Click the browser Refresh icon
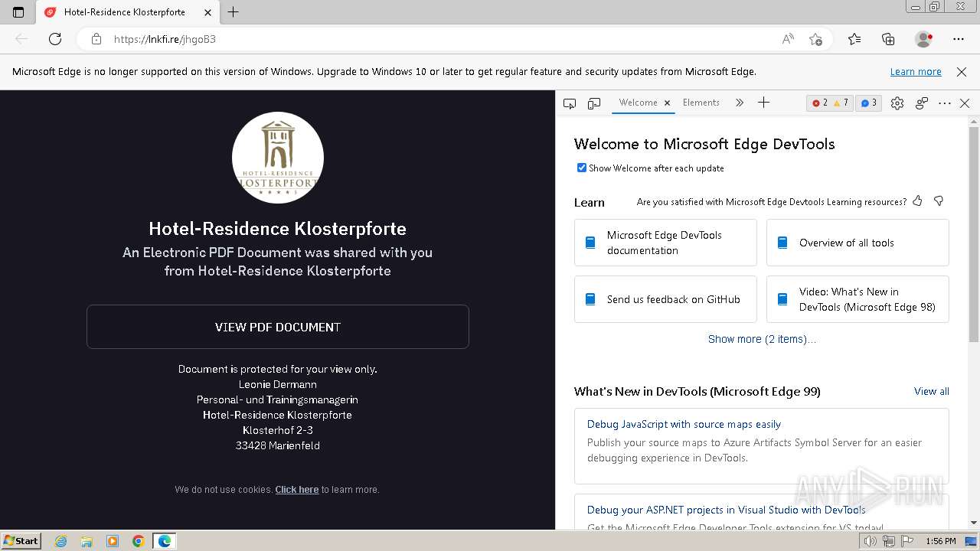The height and width of the screenshot is (551, 980). click(55, 39)
